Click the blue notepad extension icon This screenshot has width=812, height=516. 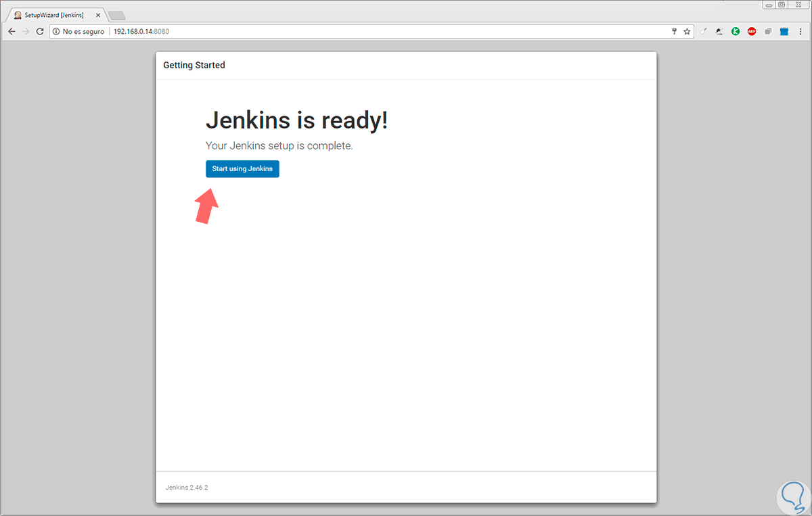pyautogui.click(x=784, y=31)
